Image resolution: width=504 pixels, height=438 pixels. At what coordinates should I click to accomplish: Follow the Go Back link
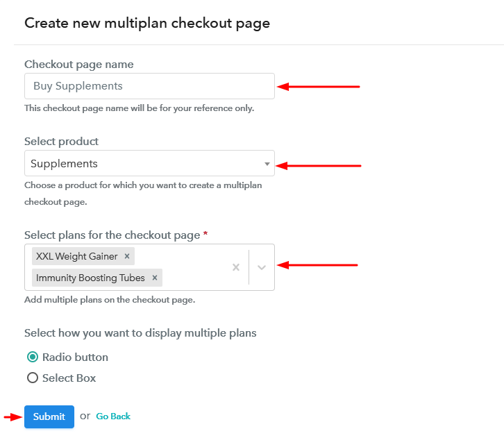pyautogui.click(x=113, y=416)
